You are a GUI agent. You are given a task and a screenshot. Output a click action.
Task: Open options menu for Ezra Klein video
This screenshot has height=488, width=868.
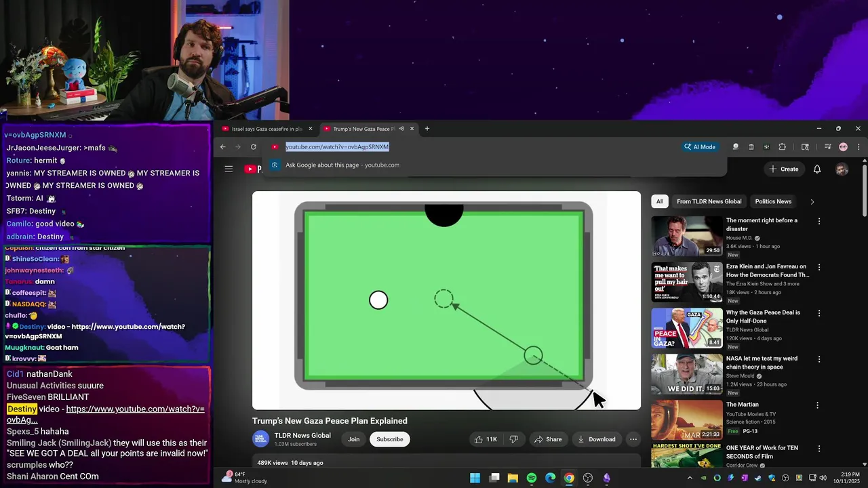pyautogui.click(x=818, y=267)
